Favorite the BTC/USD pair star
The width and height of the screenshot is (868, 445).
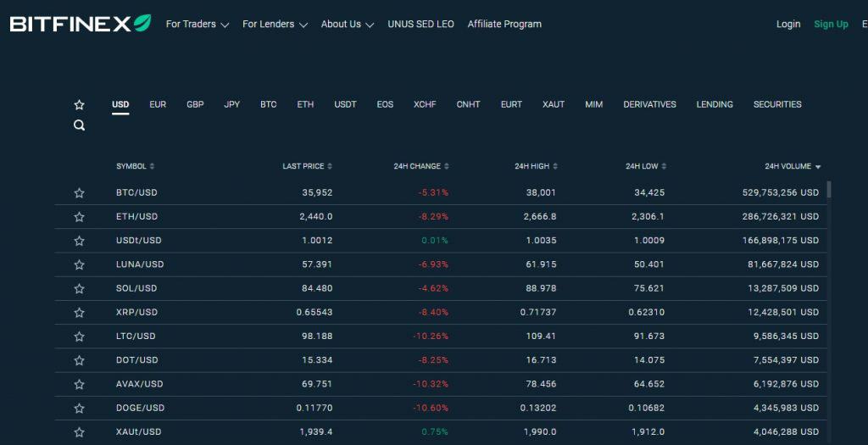click(79, 192)
